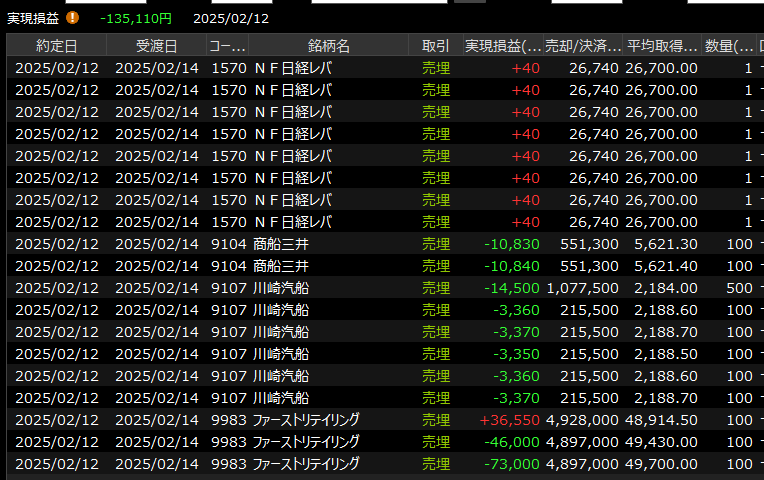Click the total loss value -135,110円

point(136,18)
